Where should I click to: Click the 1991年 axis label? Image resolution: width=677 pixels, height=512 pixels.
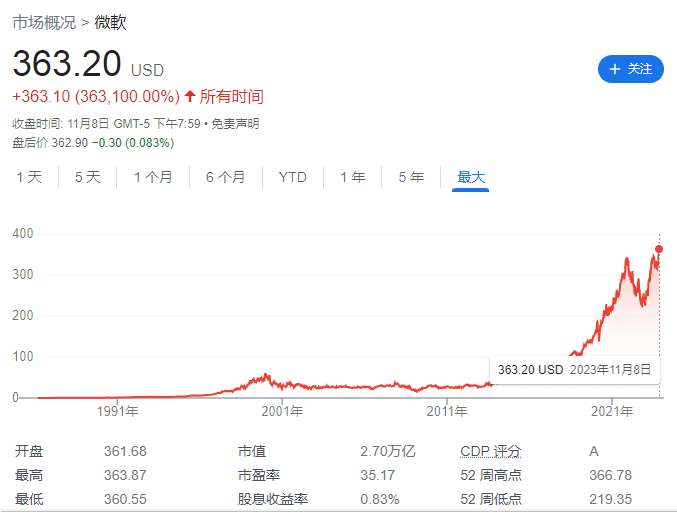tap(117, 411)
